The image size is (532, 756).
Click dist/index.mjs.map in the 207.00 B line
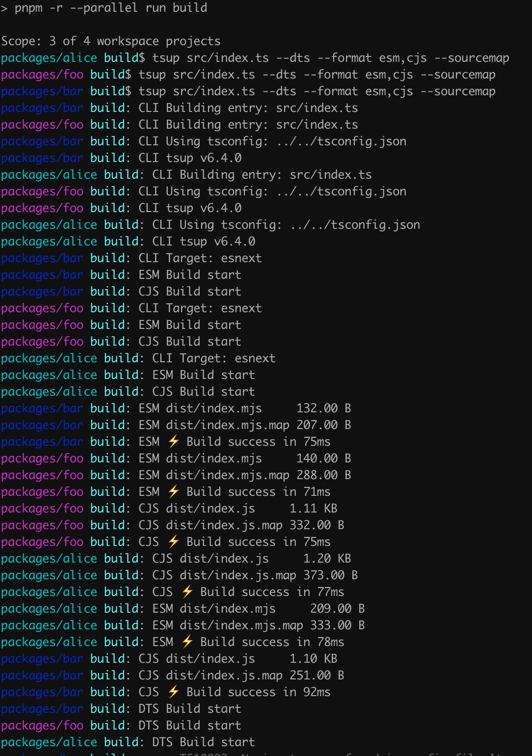click(x=228, y=425)
